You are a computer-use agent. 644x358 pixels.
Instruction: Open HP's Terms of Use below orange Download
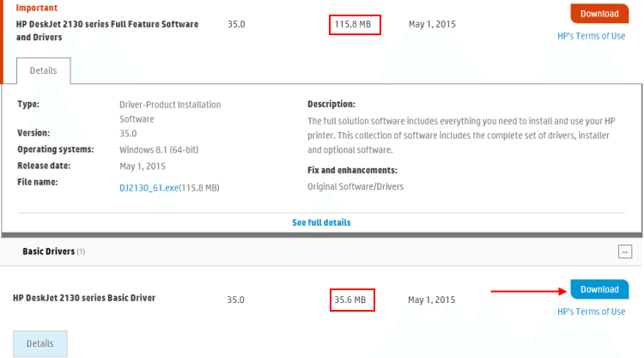591,35
